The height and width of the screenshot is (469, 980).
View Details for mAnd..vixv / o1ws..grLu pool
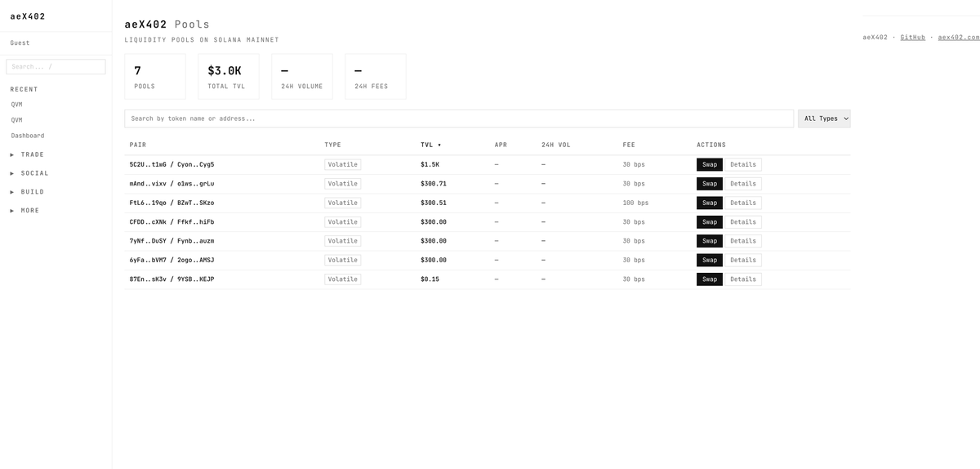coord(743,184)
